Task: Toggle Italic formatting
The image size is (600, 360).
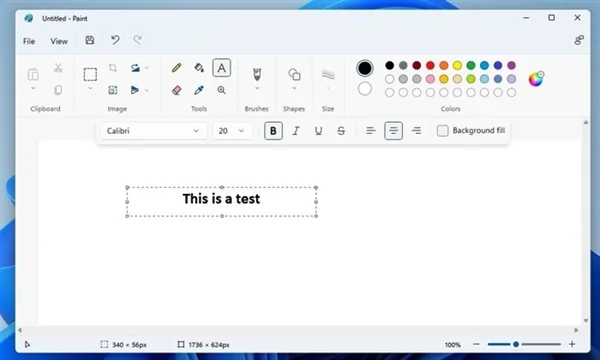Action: [x=295, y=131]
